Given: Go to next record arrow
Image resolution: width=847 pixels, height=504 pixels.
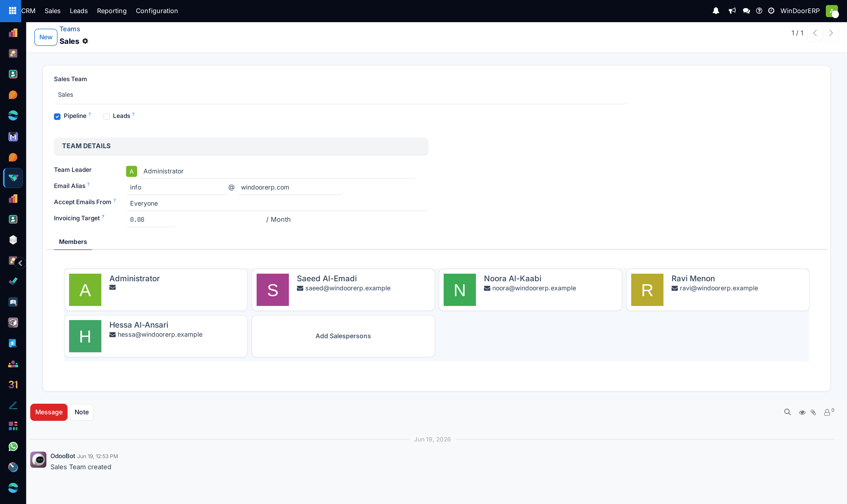Looking at the screenshot, I should click(x=831, y=33).
